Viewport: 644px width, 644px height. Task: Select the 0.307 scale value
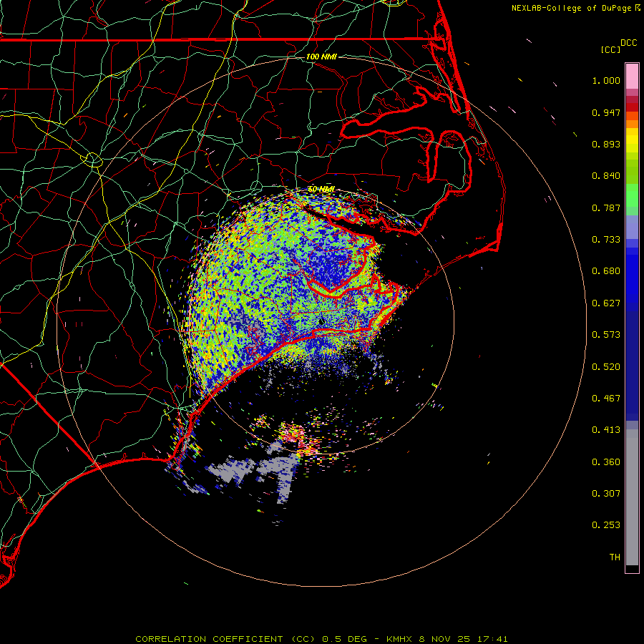(x=606, y=494)
